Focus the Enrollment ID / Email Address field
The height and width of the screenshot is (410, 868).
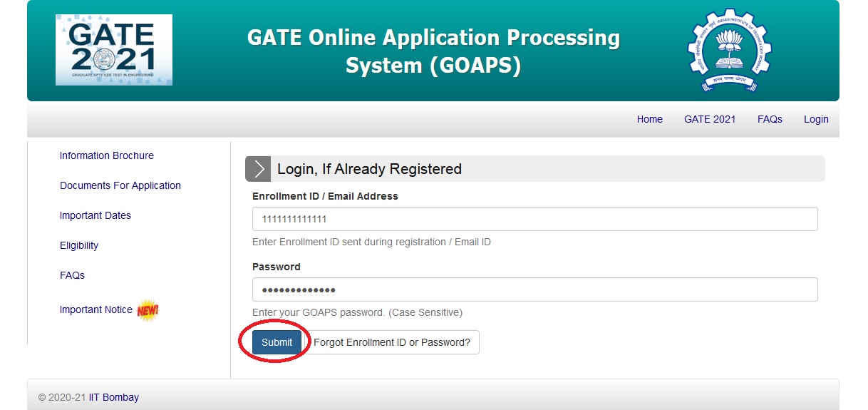tap(535, 219)
